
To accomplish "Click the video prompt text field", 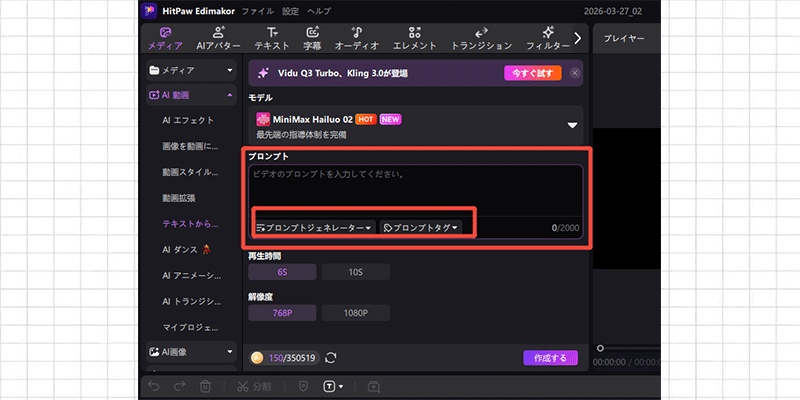I will coord(415,190).
